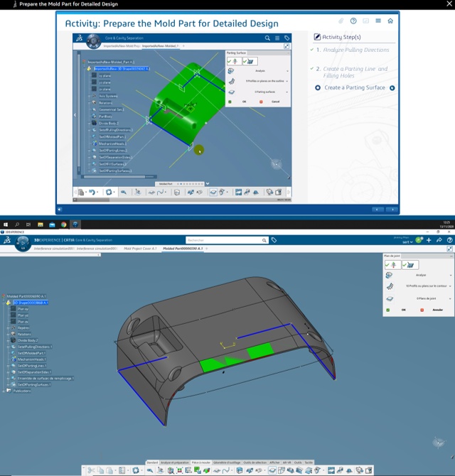Select the 3D Shape node in lower tree
The height and width of the screenshot is (476, 455).
pyautogui.click(x=31, y=303)
